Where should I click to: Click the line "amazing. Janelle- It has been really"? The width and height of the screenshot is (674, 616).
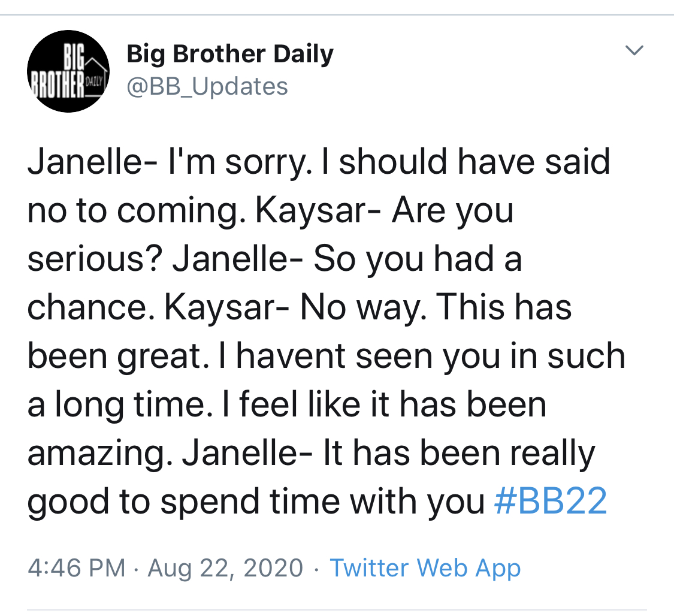[x=311, y=453]
